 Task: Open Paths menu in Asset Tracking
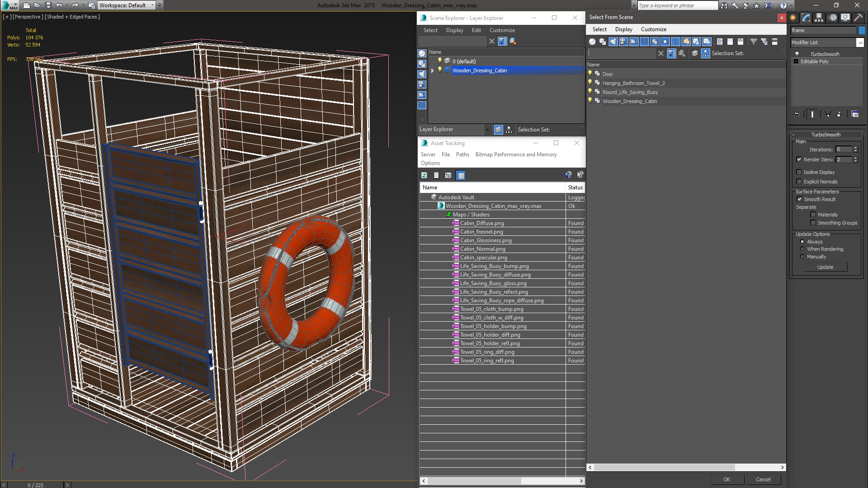pyautogui.click(x=462, y=155)
